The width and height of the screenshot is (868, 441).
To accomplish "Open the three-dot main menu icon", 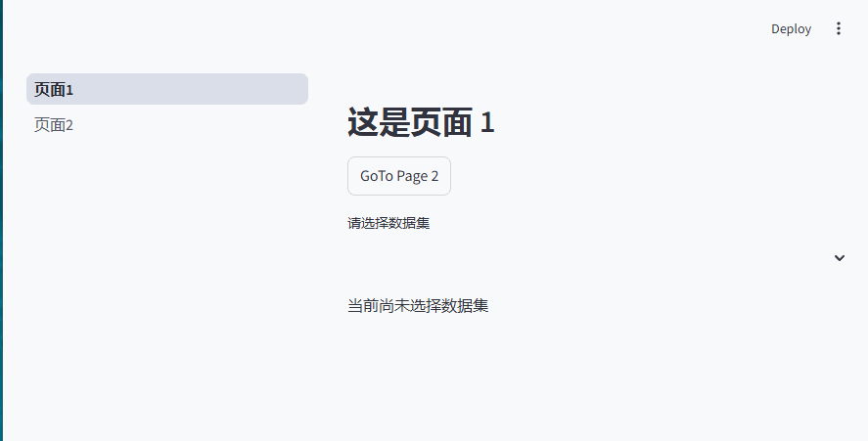I will coord(838,28).
